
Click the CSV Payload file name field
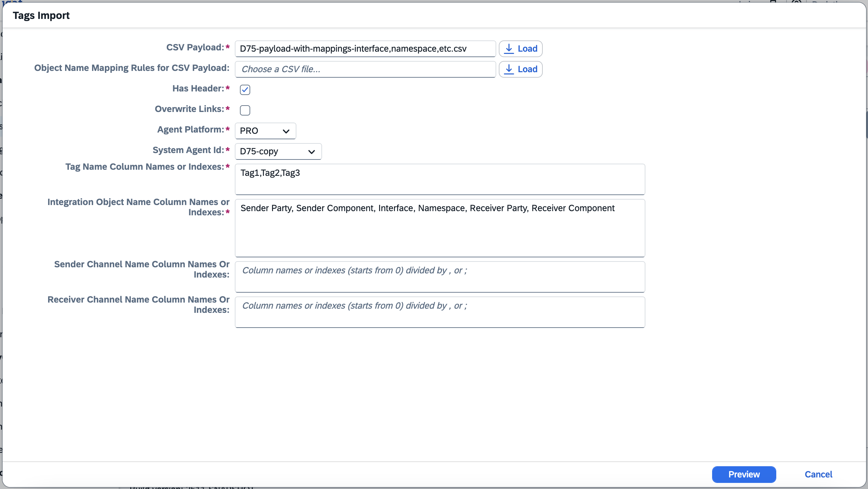[365, 49]
